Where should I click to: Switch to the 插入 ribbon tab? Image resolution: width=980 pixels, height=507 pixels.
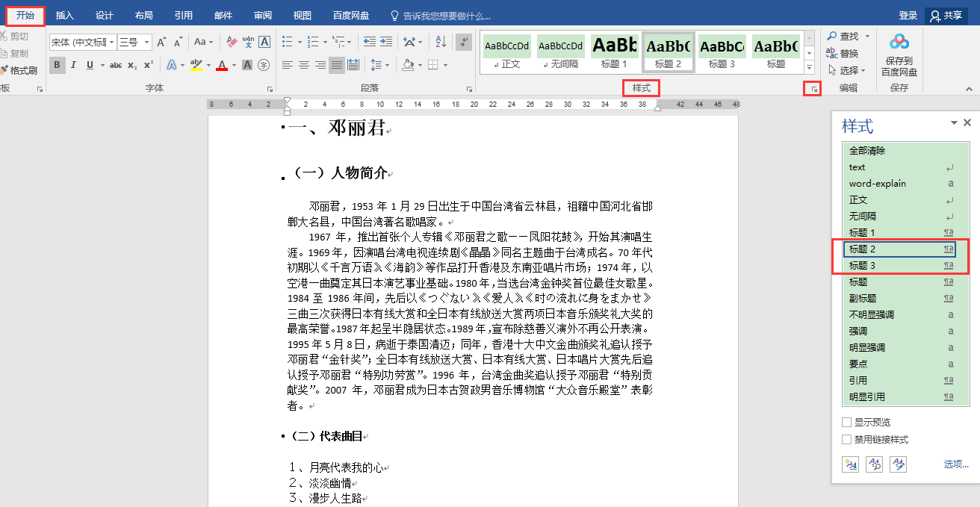pyautogui.click(x=65, y=16)
